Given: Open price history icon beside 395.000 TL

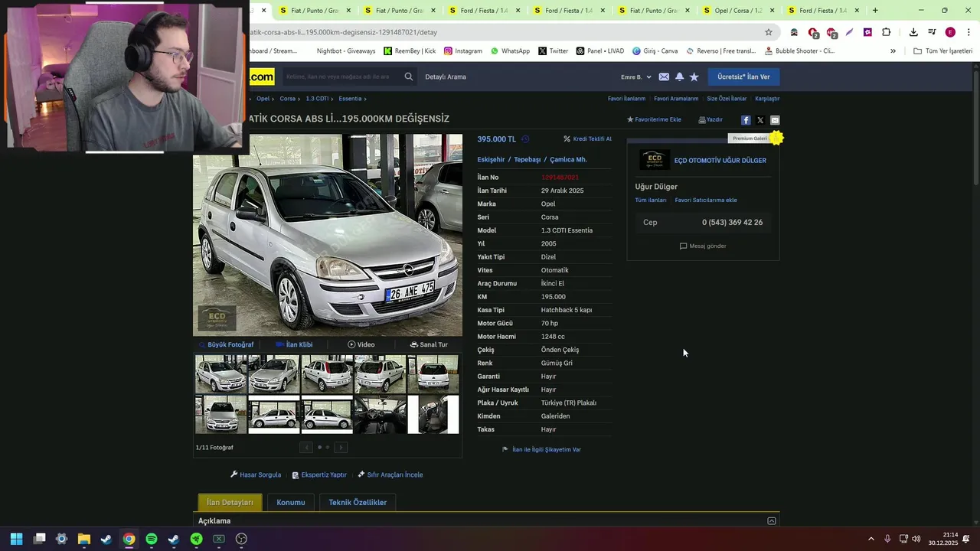Looking at the screenshot, I should click(525, 139).
